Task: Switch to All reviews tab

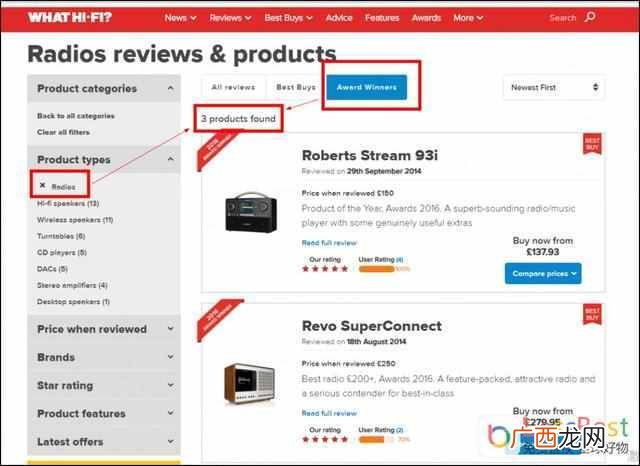Action: 233,87
